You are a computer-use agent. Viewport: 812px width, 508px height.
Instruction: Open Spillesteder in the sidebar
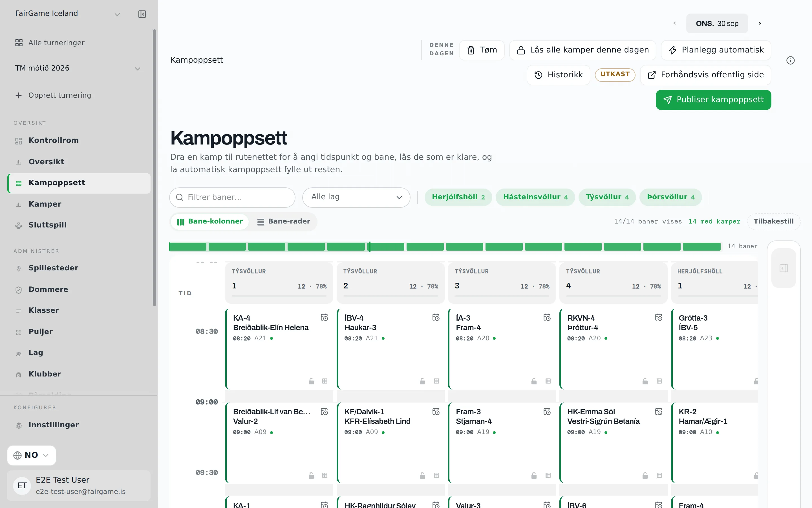79,268
